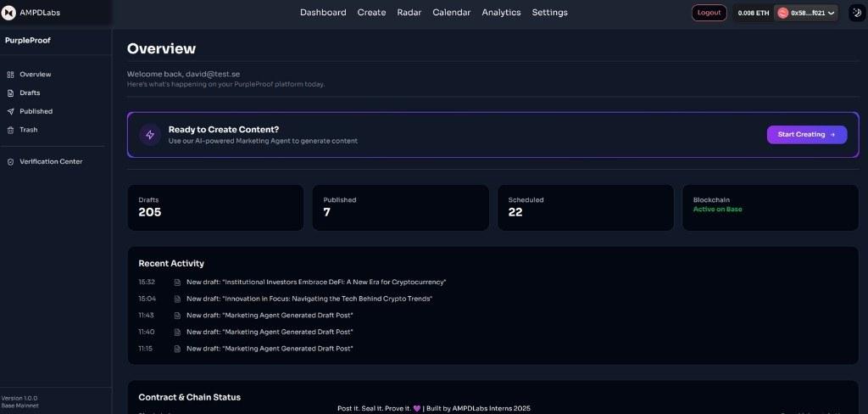Image resolution: width=868 pixels, height=414 pixels.
Task: Open the wallet address dropdown
Action: click(x=806, y=13)
